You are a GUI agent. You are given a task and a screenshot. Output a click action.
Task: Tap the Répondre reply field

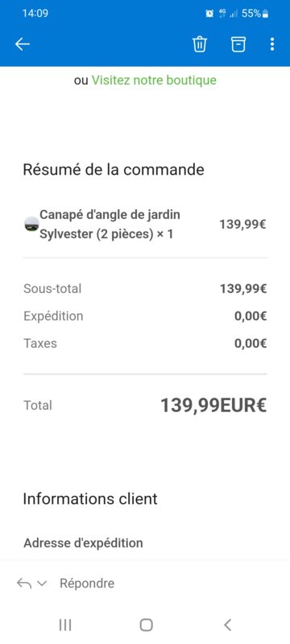tap(87, 583)
